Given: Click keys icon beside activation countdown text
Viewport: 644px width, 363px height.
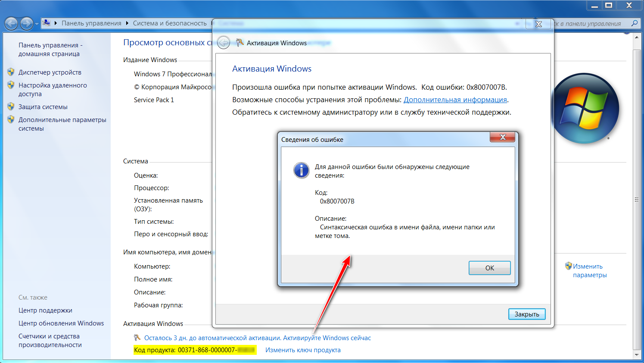Looking at the screenshot, I should pos(137,338).
